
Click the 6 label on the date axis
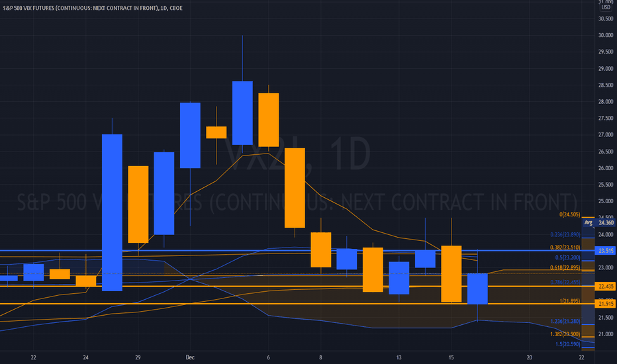coord(268,357)
